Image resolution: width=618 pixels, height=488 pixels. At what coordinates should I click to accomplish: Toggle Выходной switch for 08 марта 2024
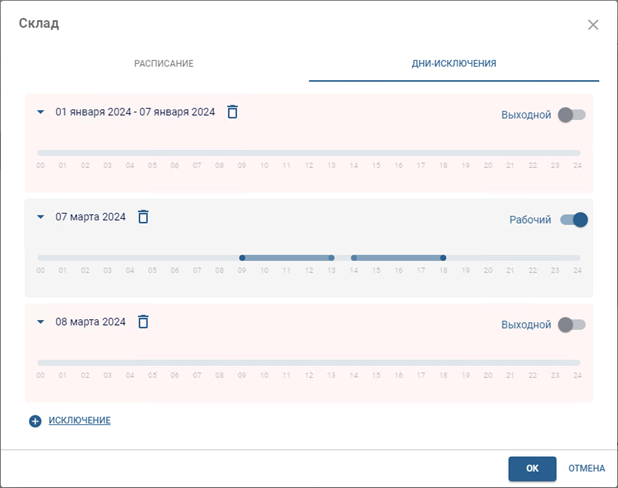tap(572, 325)
